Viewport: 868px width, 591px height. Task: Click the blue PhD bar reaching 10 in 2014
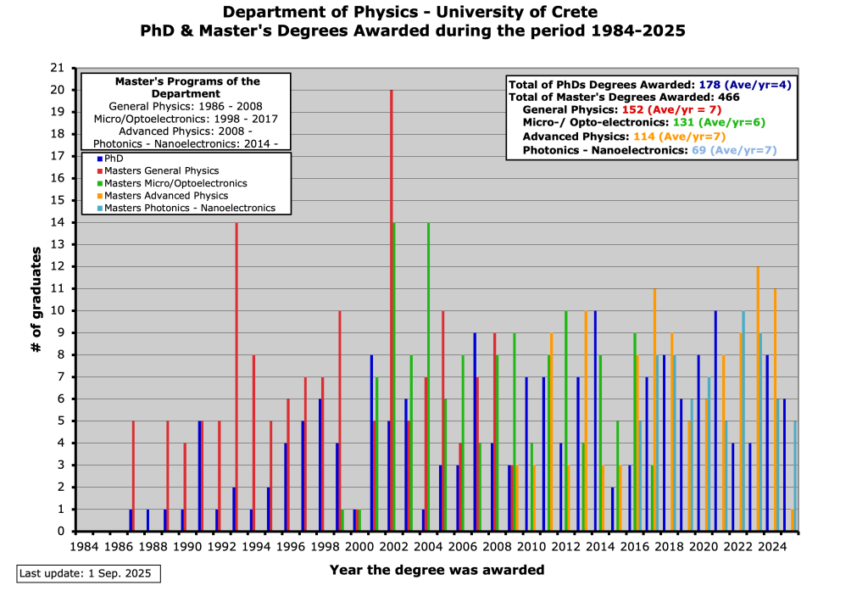click(595, 421)
